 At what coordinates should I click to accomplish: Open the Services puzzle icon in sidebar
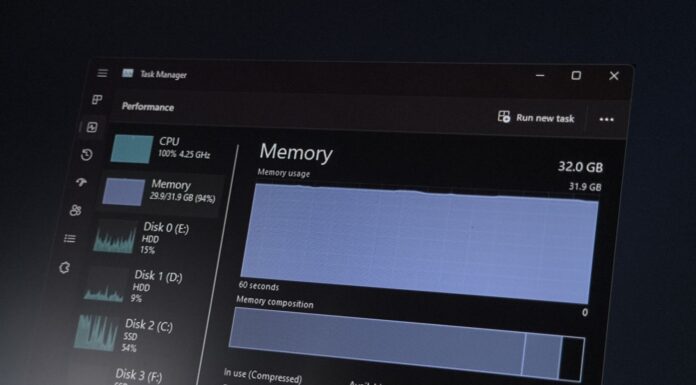[x=65, y=267]
